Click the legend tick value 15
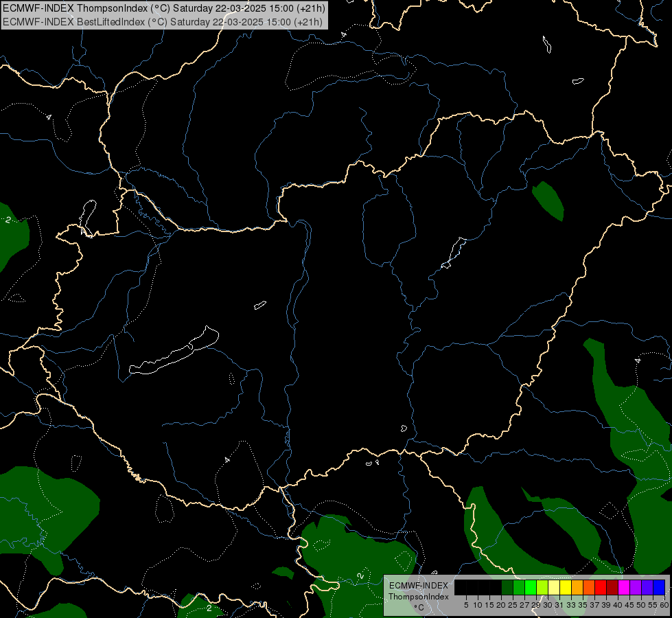672x618 pixels. point(489,605)
